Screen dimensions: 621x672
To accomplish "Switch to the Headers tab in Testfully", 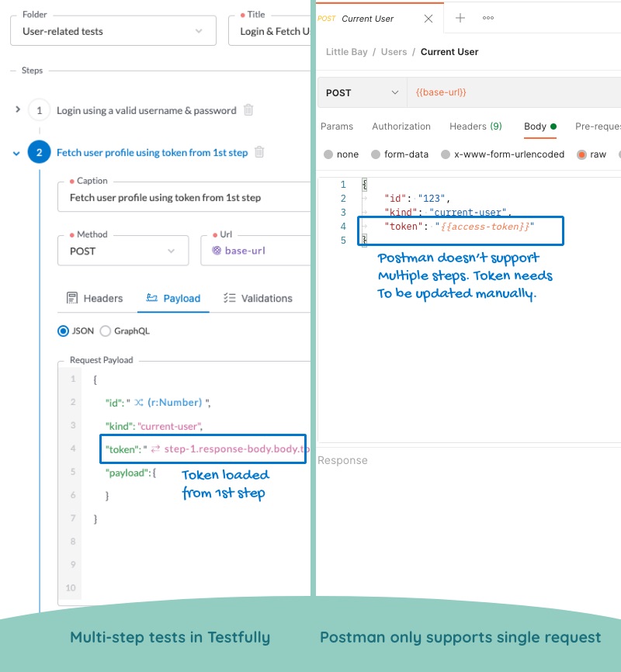I will 95,298.
